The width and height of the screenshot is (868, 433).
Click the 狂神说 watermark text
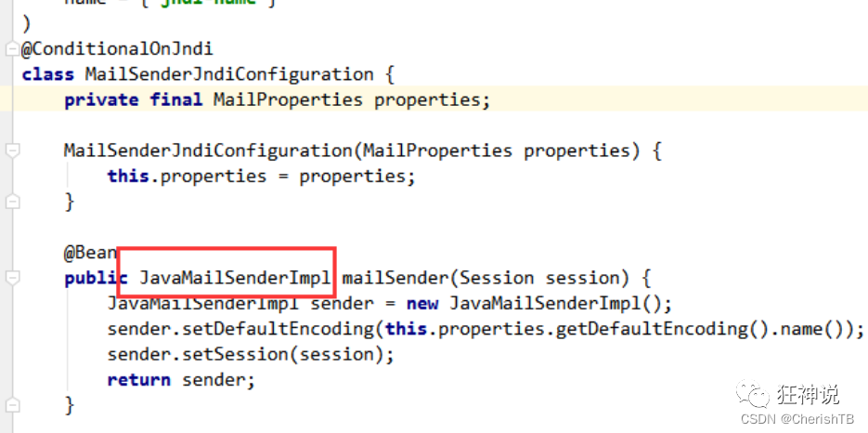click(x=809, y=394)
